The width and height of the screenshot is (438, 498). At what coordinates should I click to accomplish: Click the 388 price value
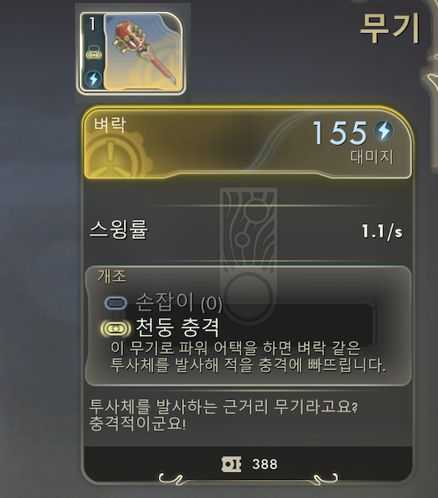[265, 464]
